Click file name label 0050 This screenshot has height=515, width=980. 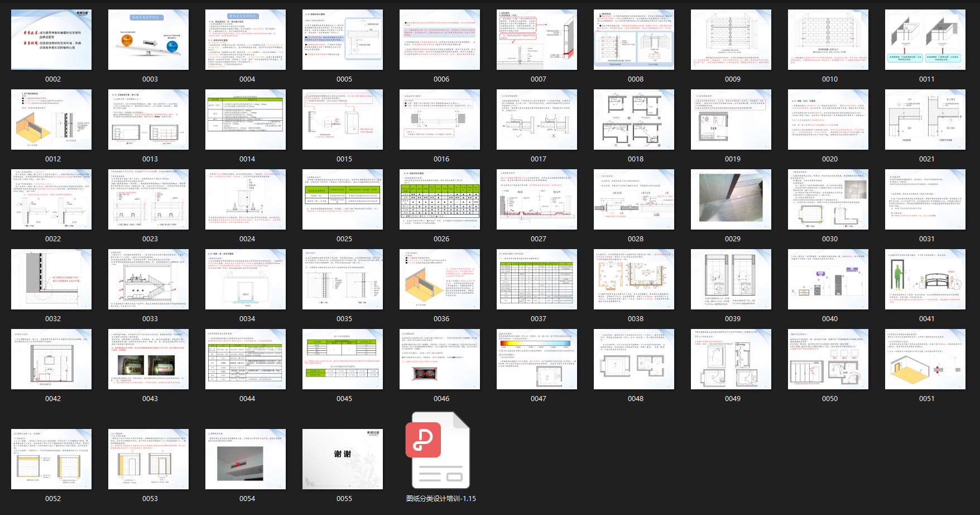click(x=830, y=399)
